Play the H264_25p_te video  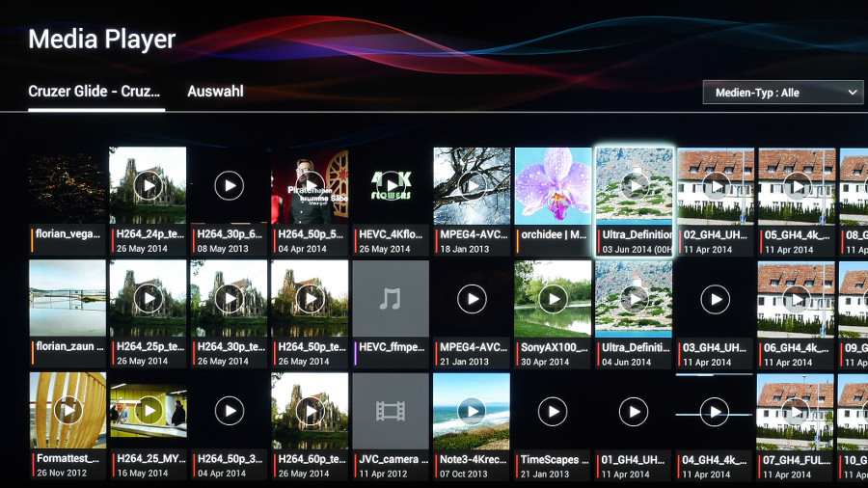148,298
